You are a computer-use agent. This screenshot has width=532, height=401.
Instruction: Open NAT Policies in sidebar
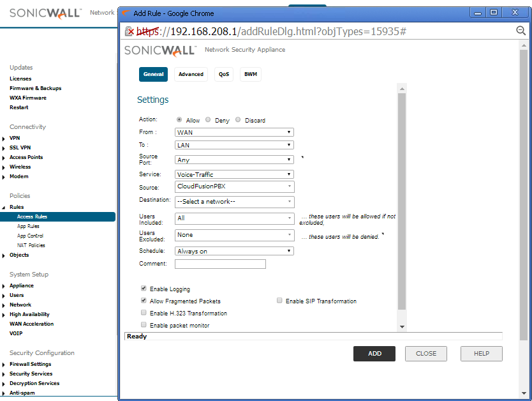pos(31,245)
